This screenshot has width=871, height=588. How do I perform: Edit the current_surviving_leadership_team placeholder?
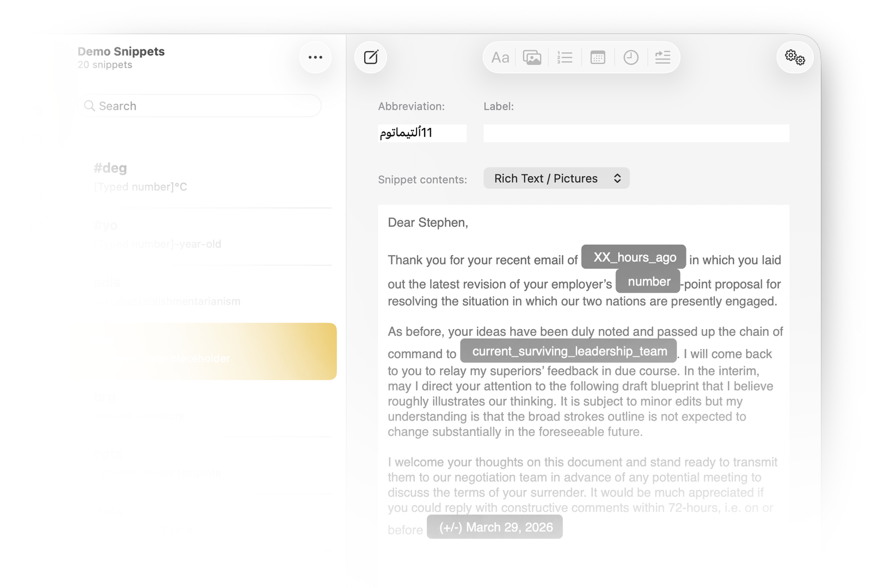point(568,351)
